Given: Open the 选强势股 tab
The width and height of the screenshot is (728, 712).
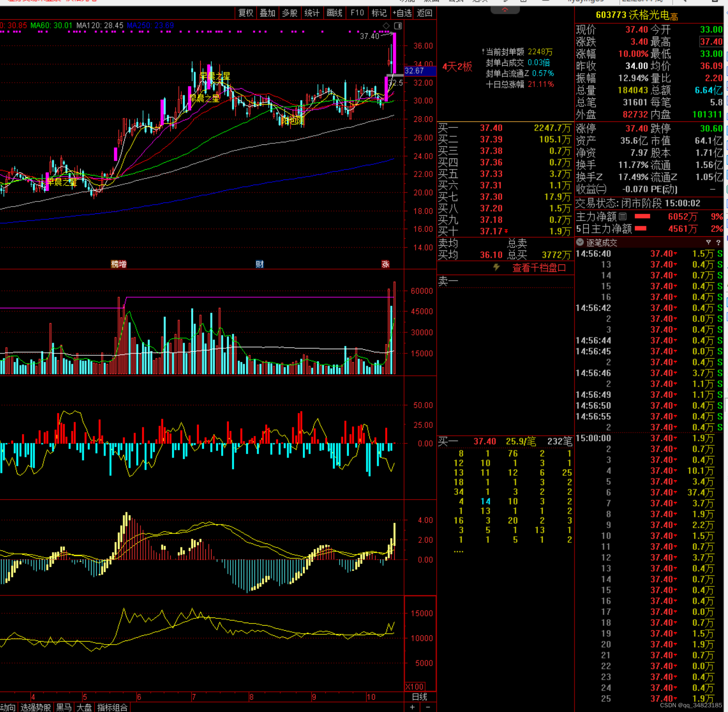Looking at the screenshot, I should 35,707.
